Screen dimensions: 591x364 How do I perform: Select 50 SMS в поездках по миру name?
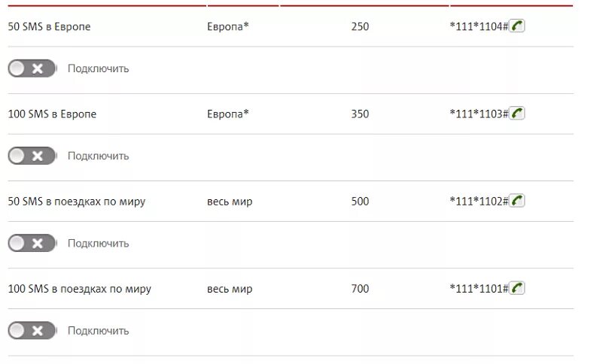click(77, 202)
